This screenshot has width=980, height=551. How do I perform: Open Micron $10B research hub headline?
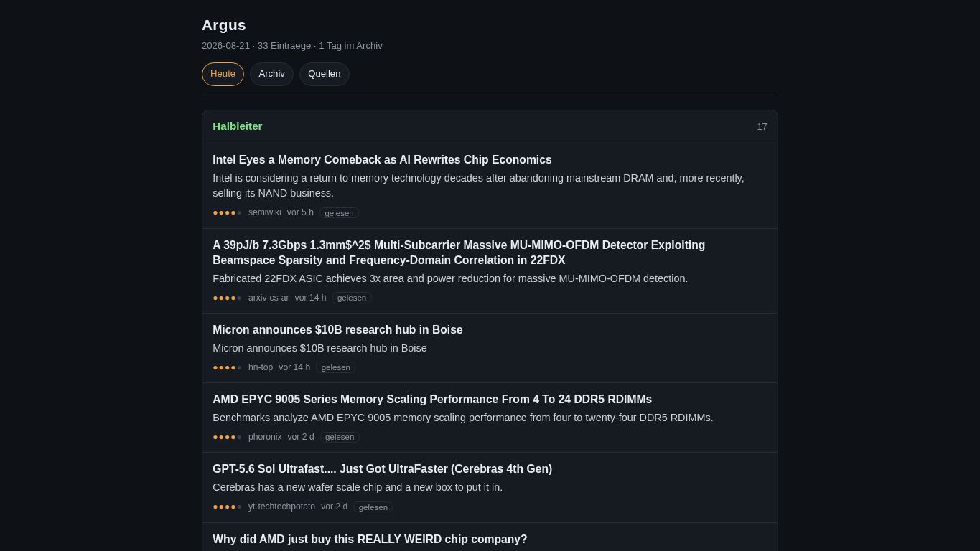pyautogui.click(x=337, y=330)
